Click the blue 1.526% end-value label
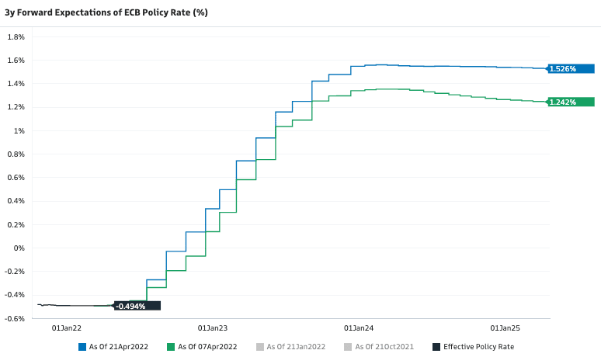 click(563, 68)
